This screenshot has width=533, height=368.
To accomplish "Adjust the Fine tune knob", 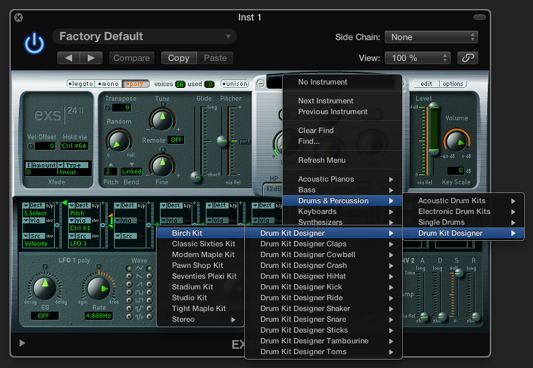I will pyautogui.click(x=162, y=166).
